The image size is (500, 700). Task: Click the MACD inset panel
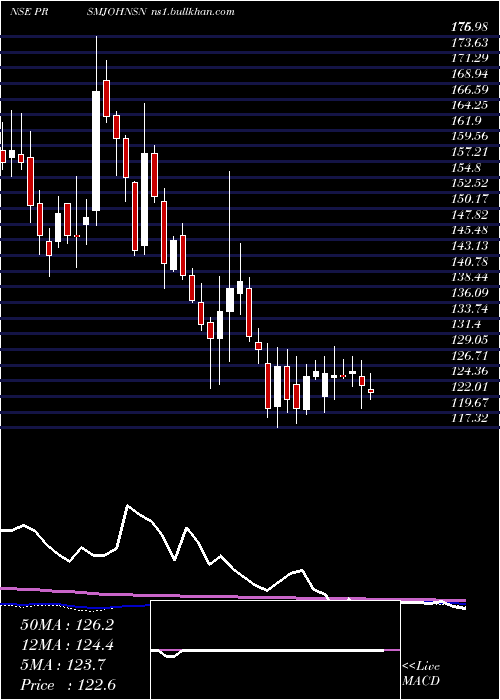click(x=275, y=650)
